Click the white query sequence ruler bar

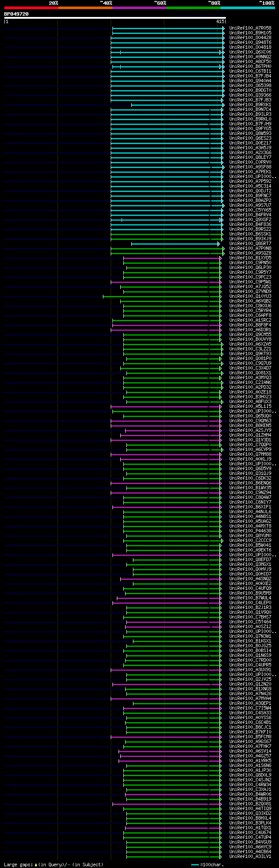pos(115,18)
